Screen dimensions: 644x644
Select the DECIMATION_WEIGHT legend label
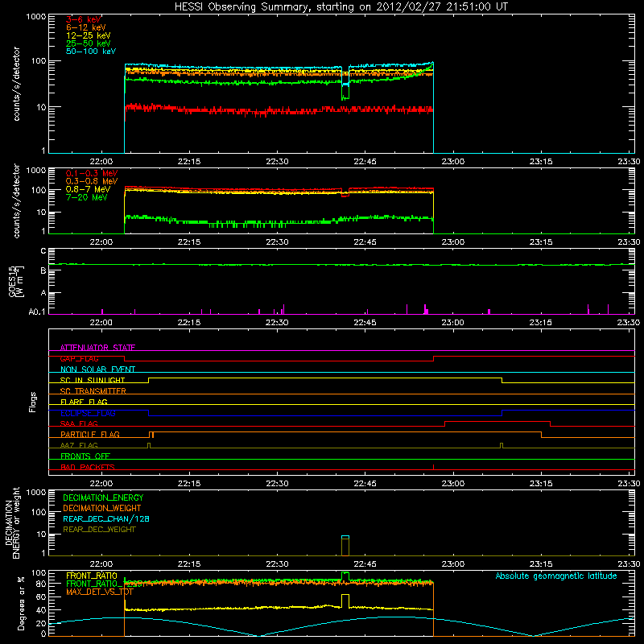point(102,508)
